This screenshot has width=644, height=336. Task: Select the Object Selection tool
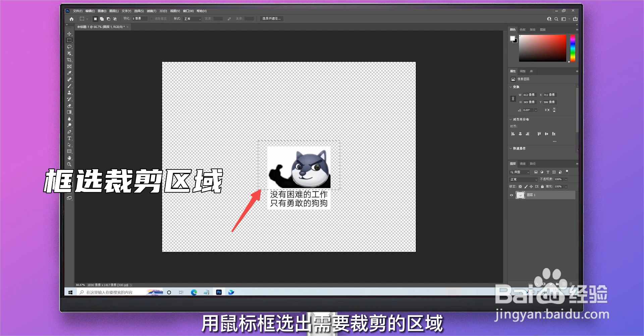[69, 54]
